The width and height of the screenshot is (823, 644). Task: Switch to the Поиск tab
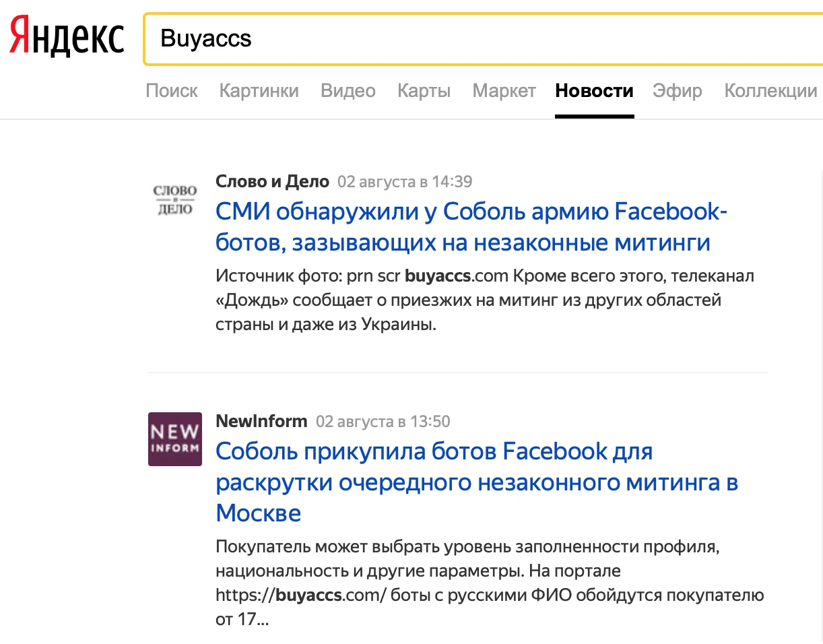(x=172, y=91)
